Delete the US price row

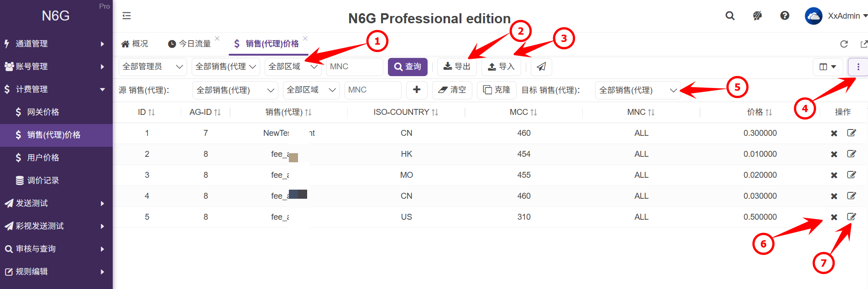(834, 217)
